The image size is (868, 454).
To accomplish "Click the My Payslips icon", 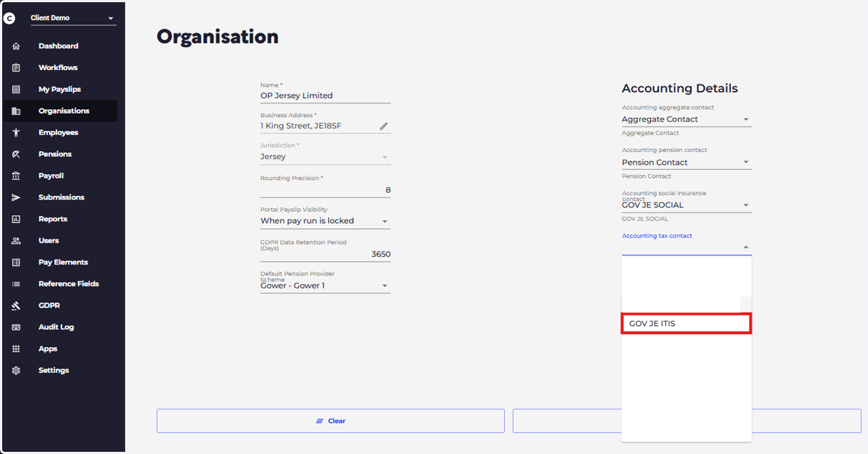I will (16, 90).
